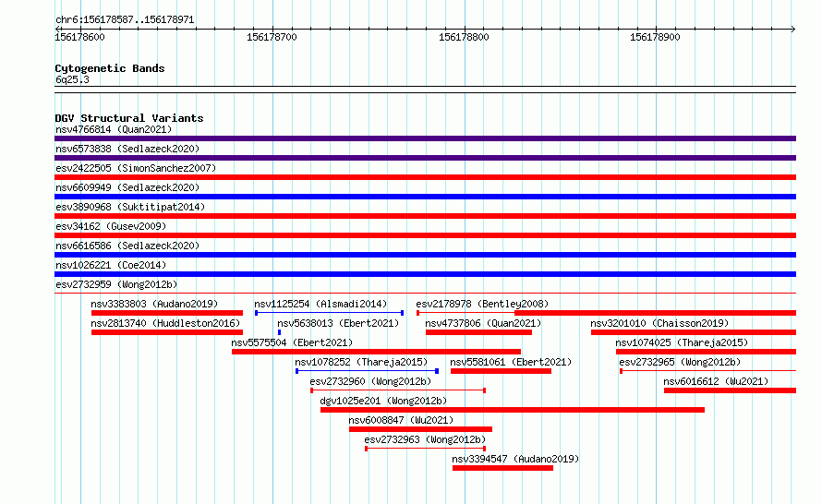
Task: Select nsv1078252 (Thareja2015) label
Action: (361, 362)
